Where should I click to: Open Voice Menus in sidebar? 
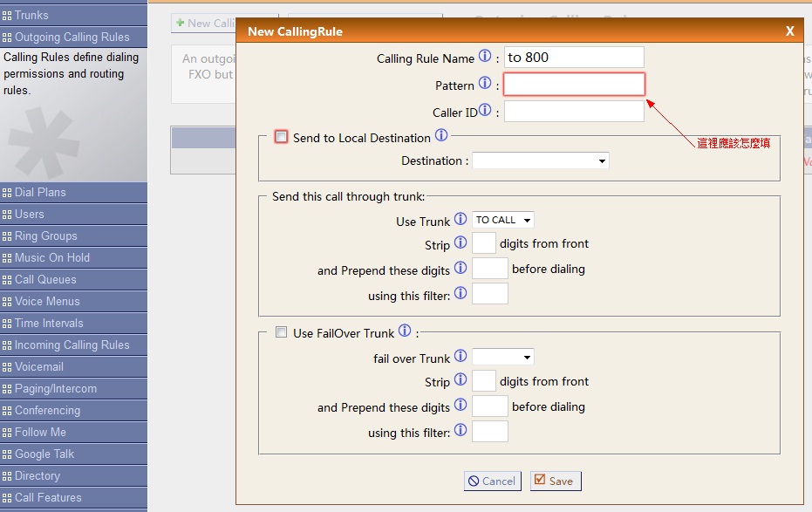pyautogui.click(x=73, y=301)
